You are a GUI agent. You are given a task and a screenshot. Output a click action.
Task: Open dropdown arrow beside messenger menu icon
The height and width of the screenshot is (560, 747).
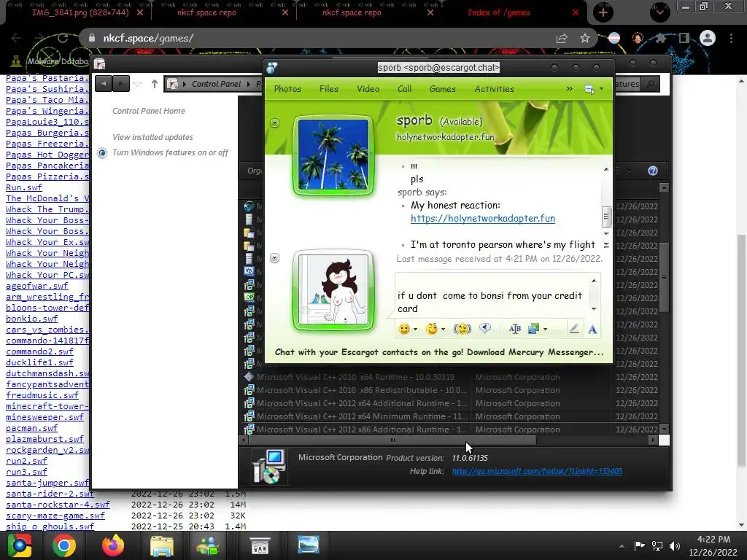pyautogui.click(x=601, y=89)
